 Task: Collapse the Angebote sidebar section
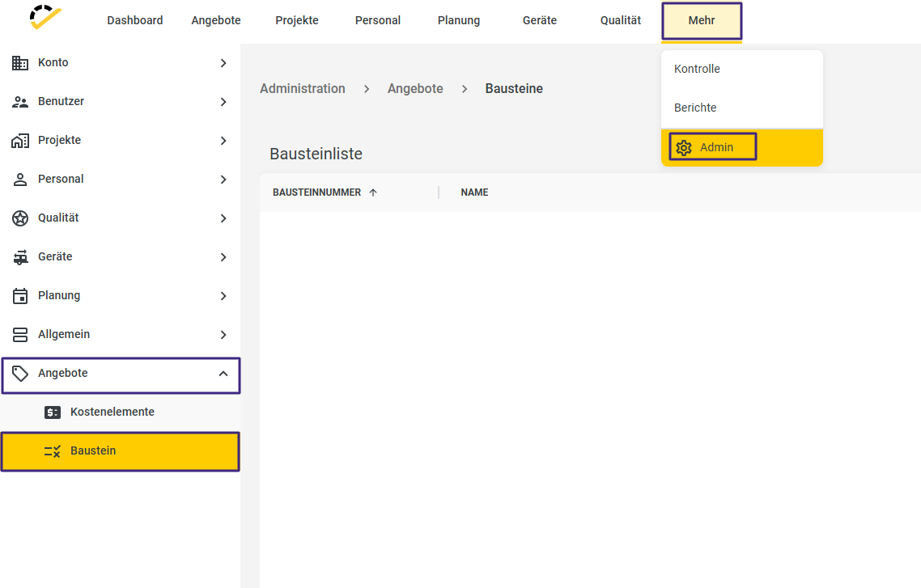coord(223,374)
